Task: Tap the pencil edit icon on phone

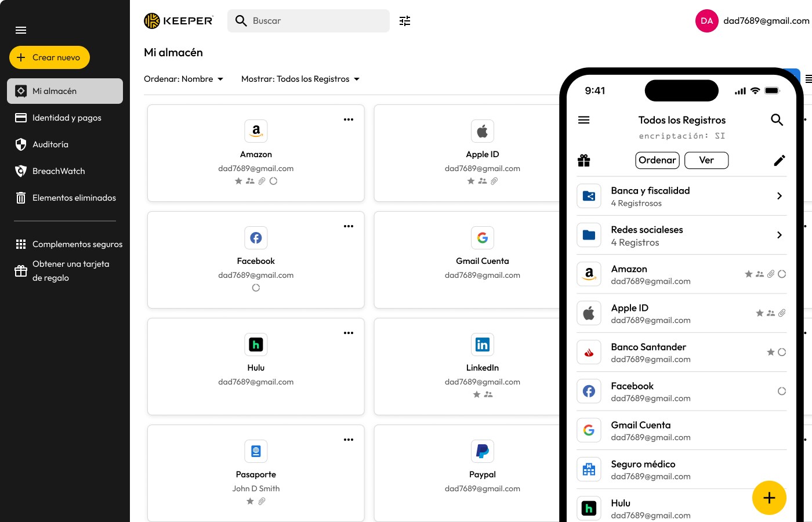Action: [x=780, y=160]
